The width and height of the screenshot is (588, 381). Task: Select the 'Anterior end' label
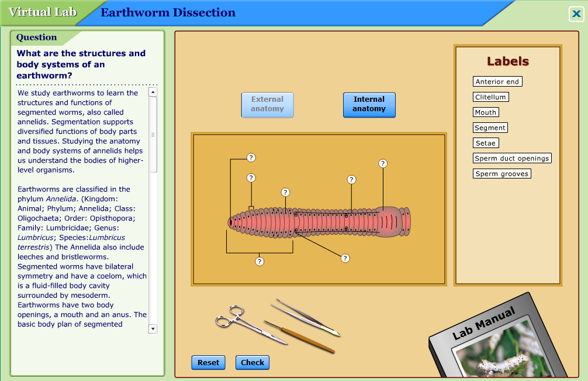(x=497, y=81)
